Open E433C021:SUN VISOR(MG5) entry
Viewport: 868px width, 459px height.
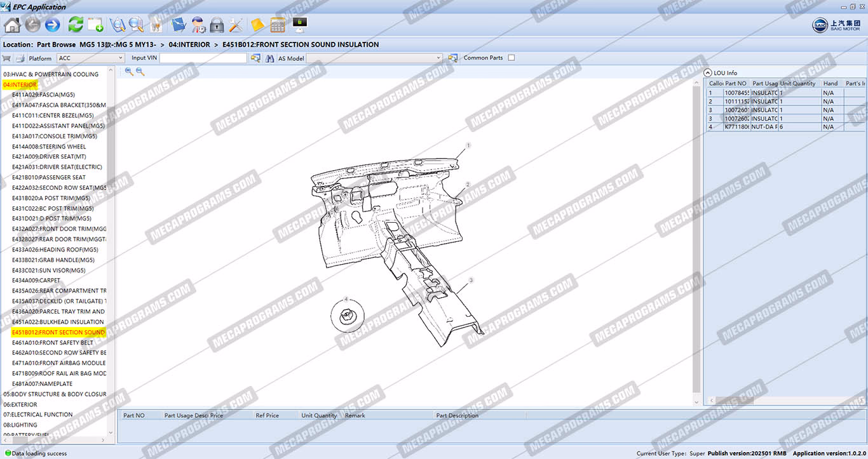[48, 270]
